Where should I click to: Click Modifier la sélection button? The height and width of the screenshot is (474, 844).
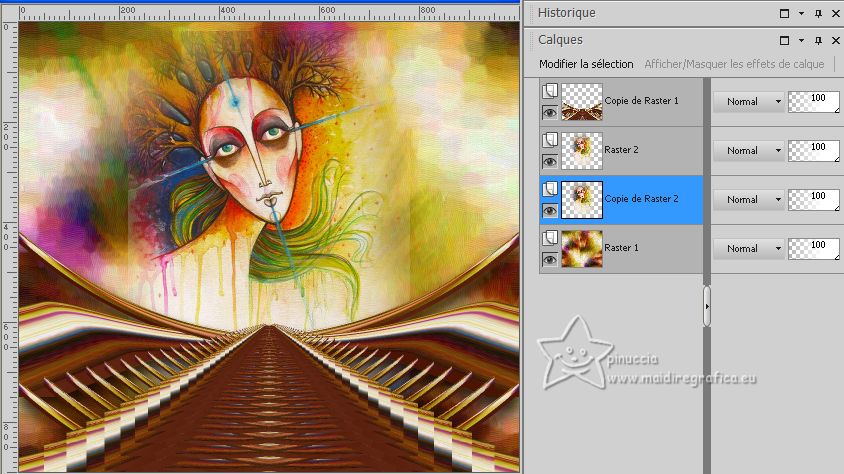[x=586, y=64]
